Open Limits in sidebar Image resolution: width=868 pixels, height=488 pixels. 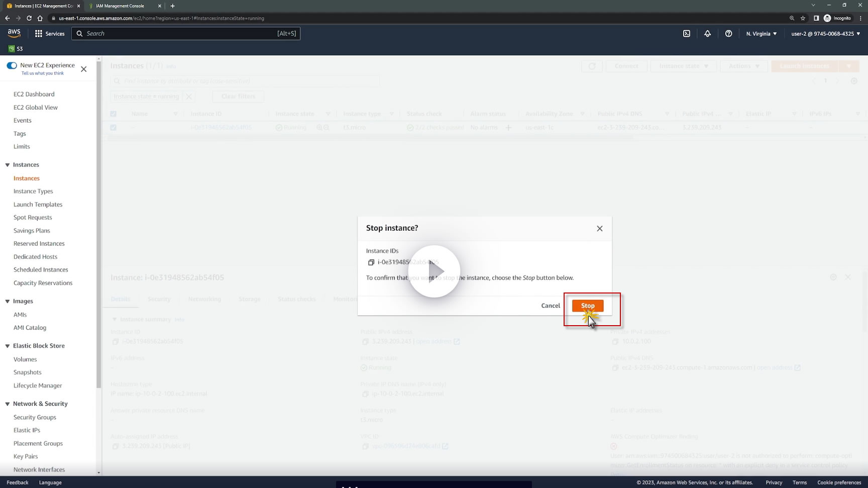(x=22, y=147)
